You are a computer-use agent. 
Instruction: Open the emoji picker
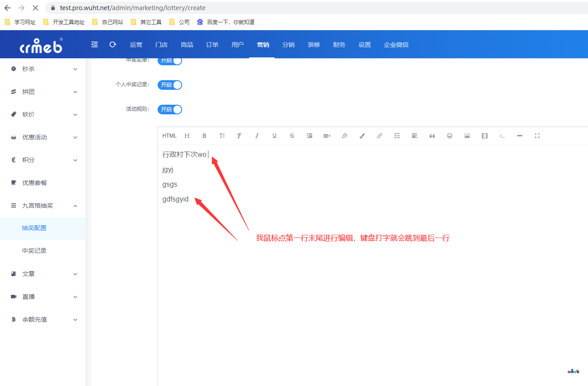pyautogui.click(x=450, y=136)
